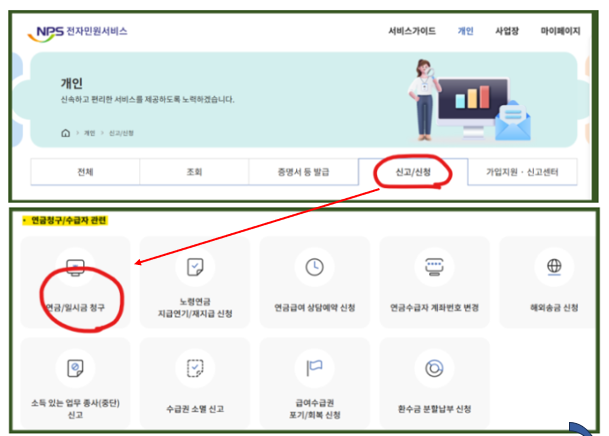Open the 연금/일시금 청구 card label
Screen dimensions: 609x436
(x=75, y=308)
